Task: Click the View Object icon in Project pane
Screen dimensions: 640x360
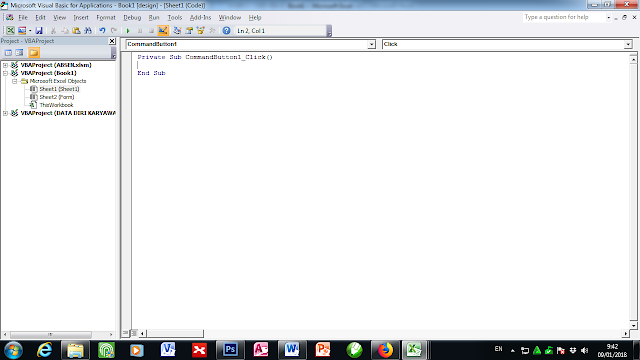Action: pyautogui.click(x=19, y=53)
